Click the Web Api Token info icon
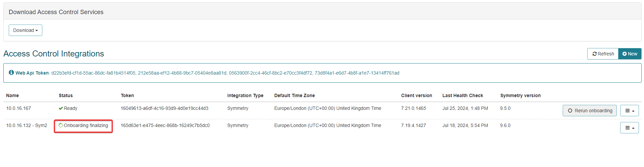This screenshot has width=644, height=167. click(11, 73)
